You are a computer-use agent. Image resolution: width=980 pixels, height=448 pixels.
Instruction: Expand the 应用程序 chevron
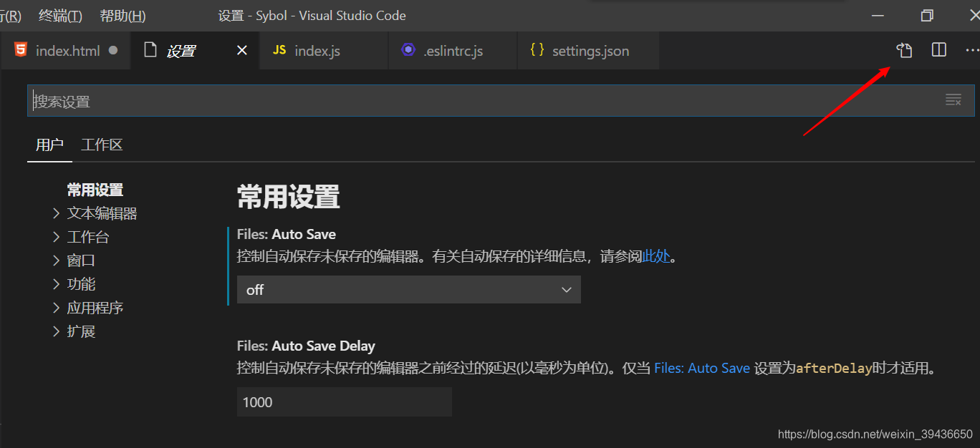pyautogui.click(x=57, y=308)
